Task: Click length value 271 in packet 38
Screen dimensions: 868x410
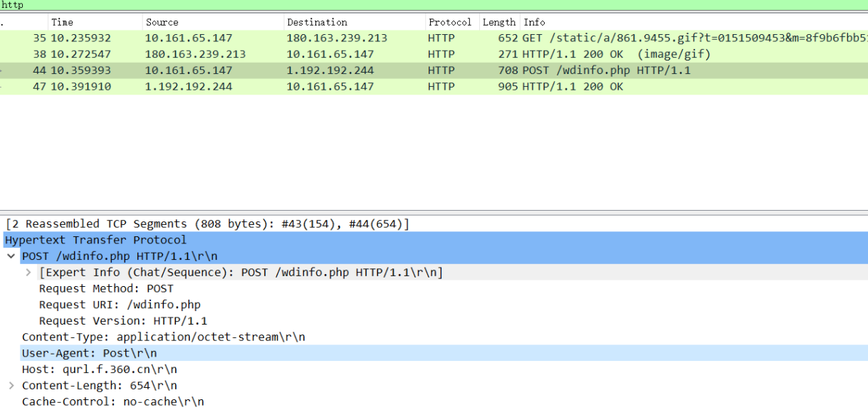Action: click(508, 54)
